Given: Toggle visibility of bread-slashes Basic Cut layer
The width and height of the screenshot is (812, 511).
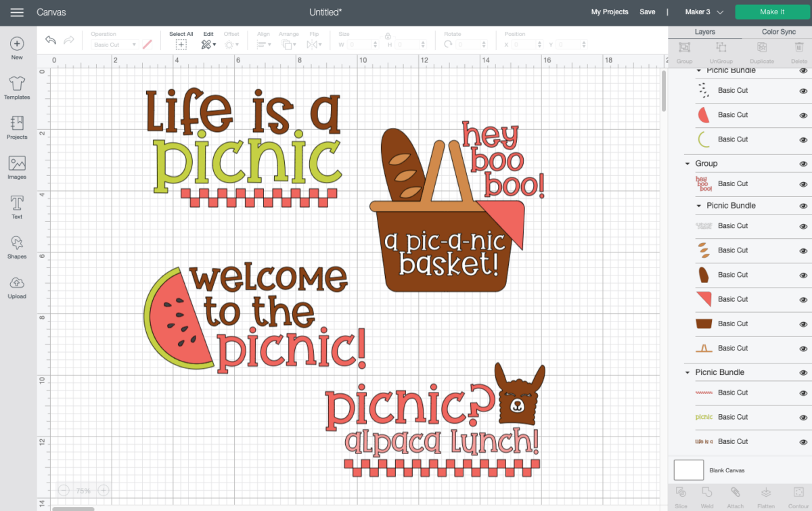Looking at the screenshot, I should tap(803, 250).
